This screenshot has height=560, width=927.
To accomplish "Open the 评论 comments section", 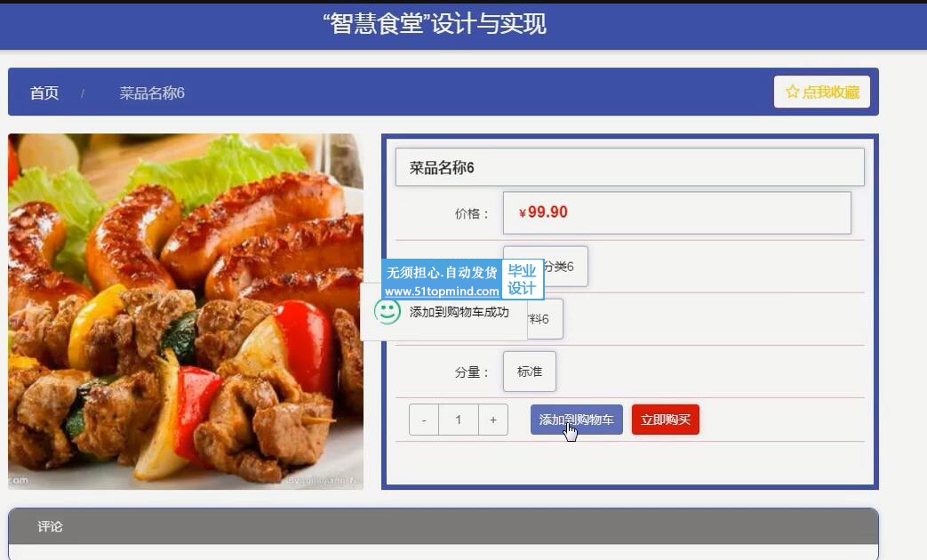I will point(50,526).
